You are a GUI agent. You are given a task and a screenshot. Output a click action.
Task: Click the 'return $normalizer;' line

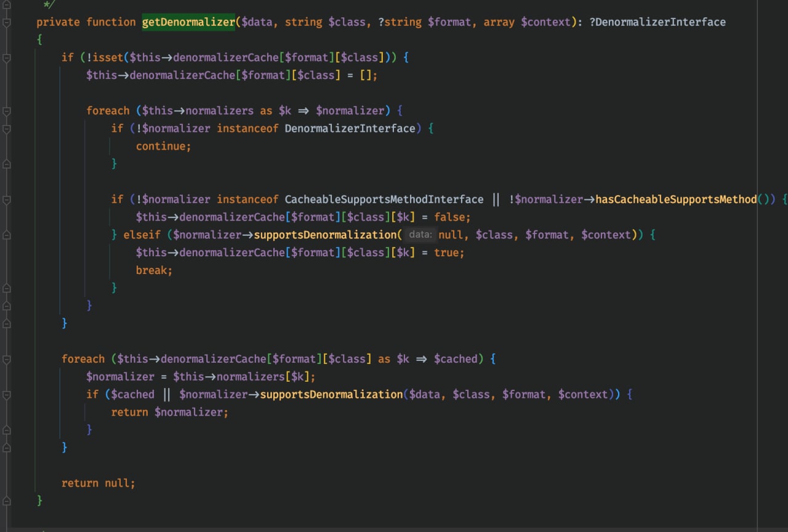[x=170, y=413]
